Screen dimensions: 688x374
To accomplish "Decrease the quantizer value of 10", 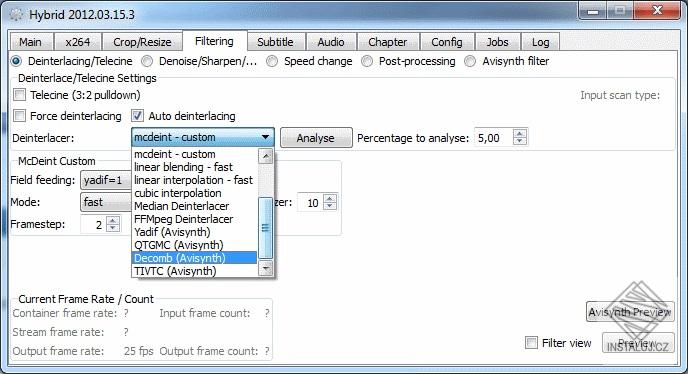I will tap(330, 206).
